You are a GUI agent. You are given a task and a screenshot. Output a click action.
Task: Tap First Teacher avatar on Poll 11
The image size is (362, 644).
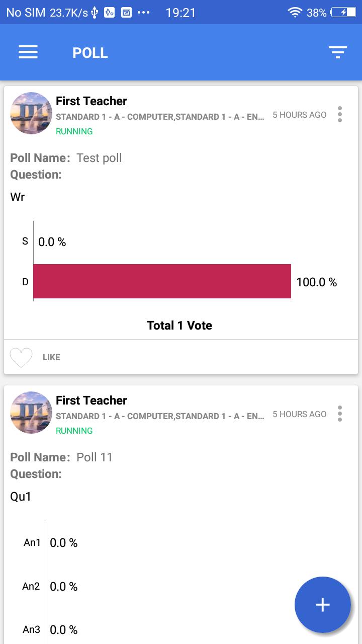[31, 413]
